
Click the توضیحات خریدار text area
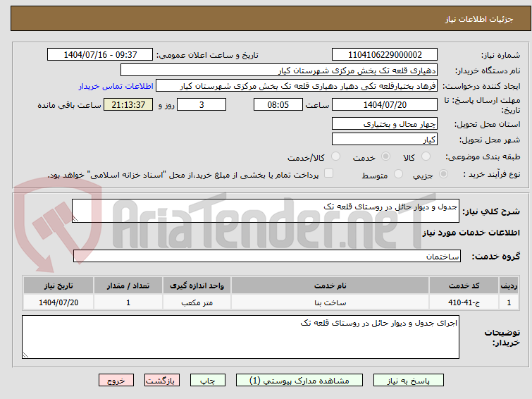pos(240,337)
